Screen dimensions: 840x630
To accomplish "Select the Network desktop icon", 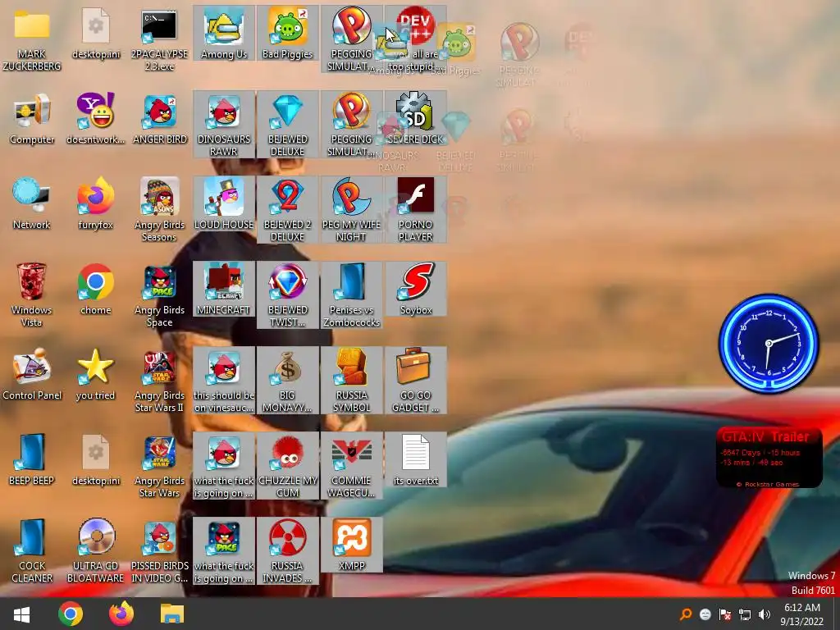I will [32, 204].
